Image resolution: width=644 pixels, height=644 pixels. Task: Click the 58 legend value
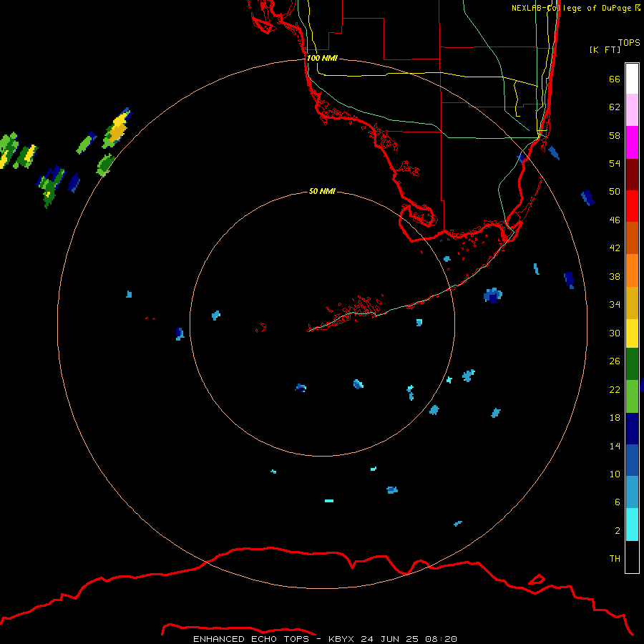(615, 135)
